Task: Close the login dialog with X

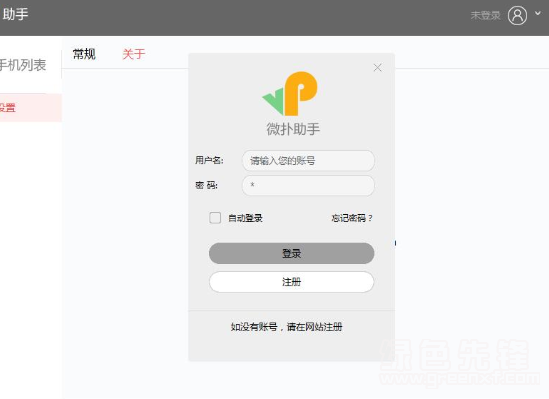Action: (377, 68)
